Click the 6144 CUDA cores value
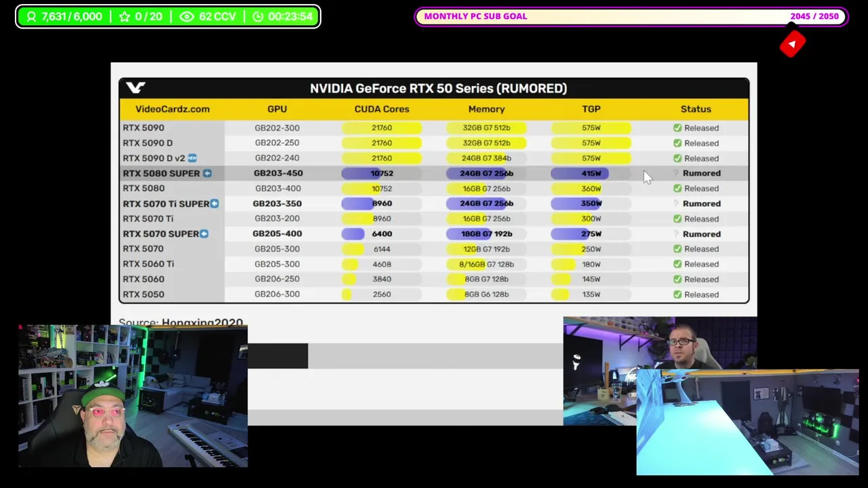Viewport: 868px width, 488px height. pyautogui.click(x=382, y=249)
